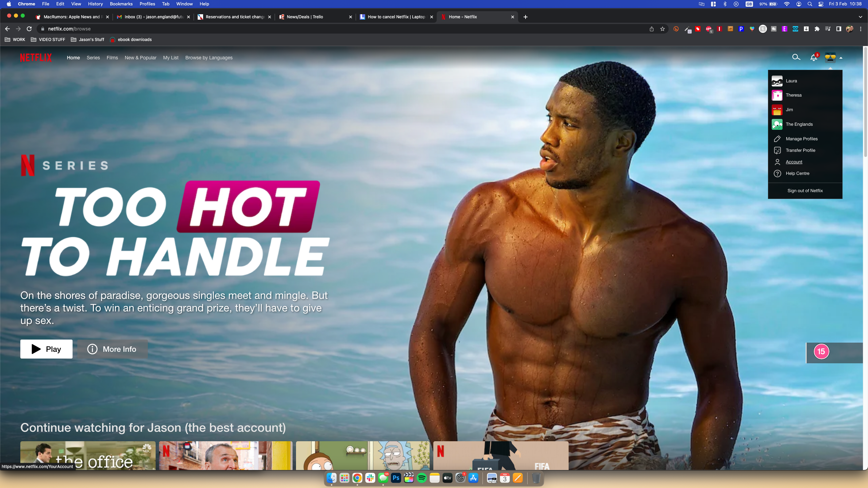Open Browse by Languages

[209, 58]
